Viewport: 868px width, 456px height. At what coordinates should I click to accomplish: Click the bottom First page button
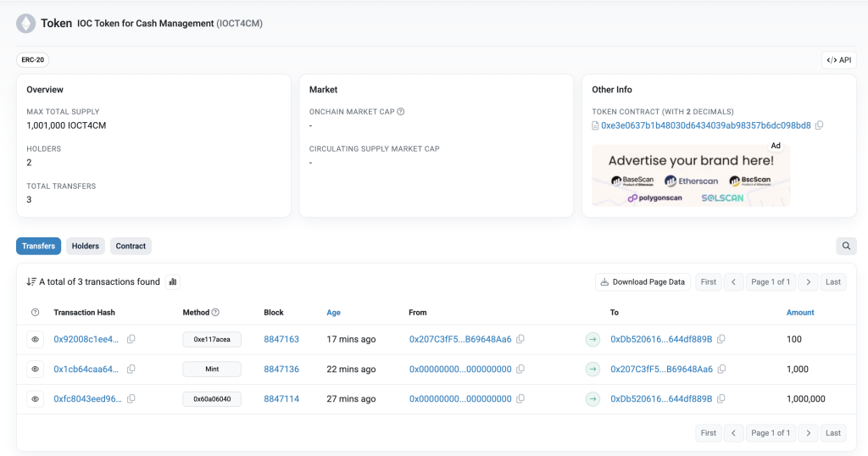(x=708, y=433)
